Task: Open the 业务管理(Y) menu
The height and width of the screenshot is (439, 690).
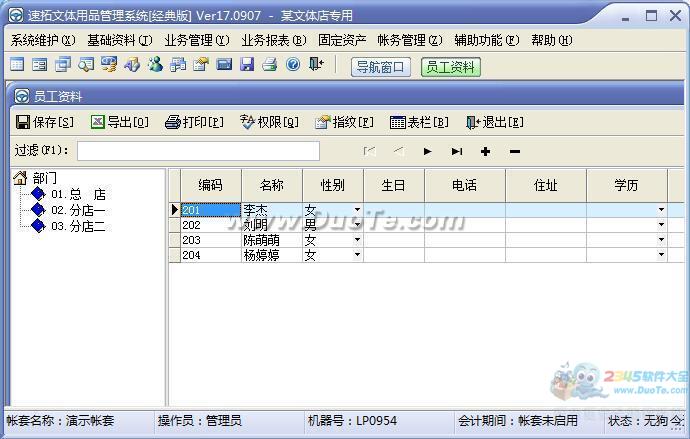Action: pyautogui.click(x=197, y=40)
